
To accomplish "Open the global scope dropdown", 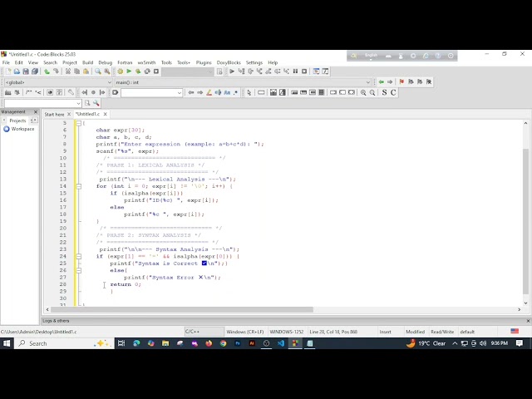I will (58, 82).
